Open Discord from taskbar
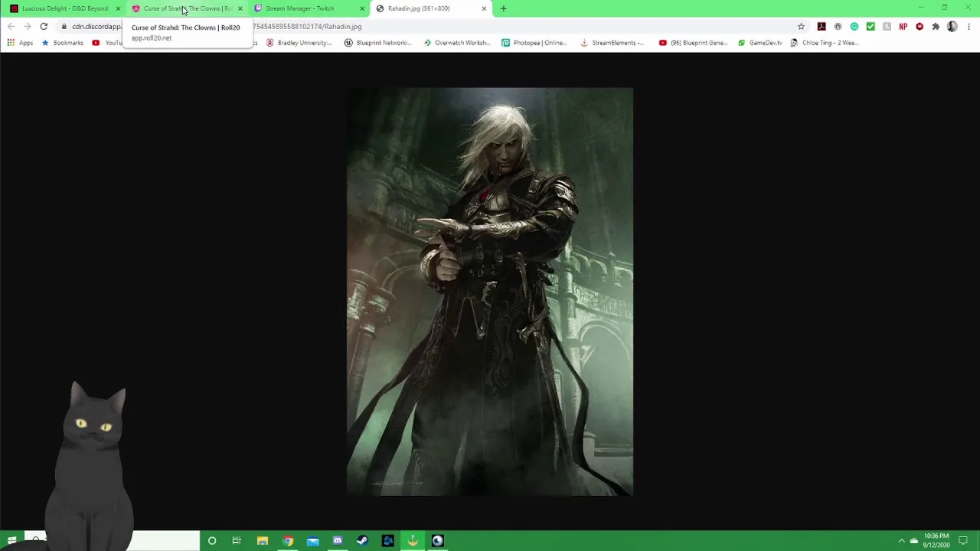980x551 pixels. (338, 540)
